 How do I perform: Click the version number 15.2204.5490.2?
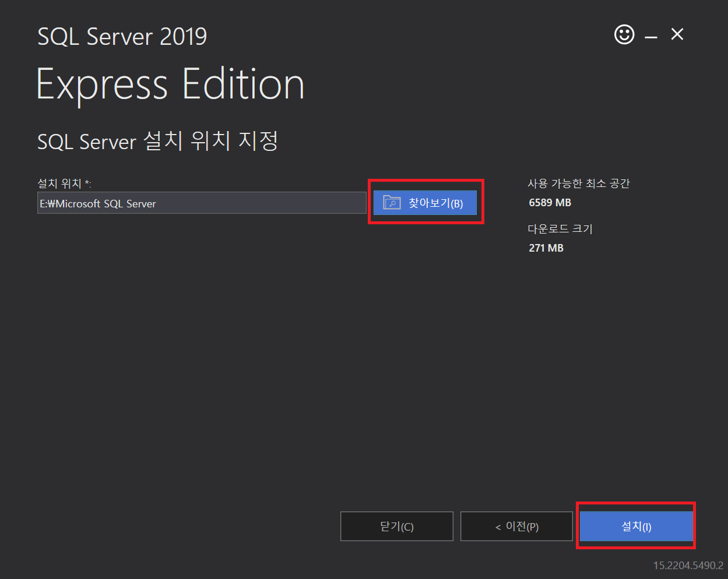coord(688,566)
